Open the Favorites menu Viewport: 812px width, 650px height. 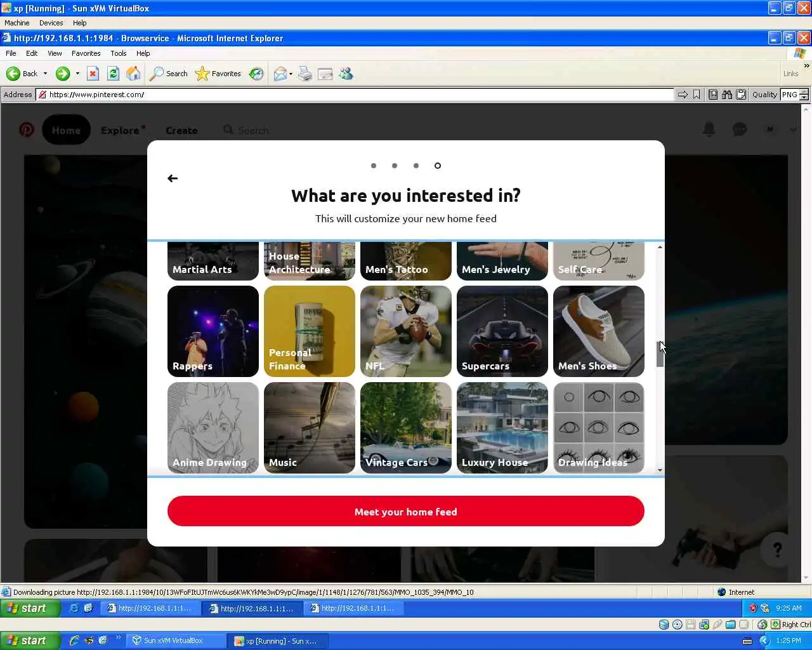click(86, 53)
